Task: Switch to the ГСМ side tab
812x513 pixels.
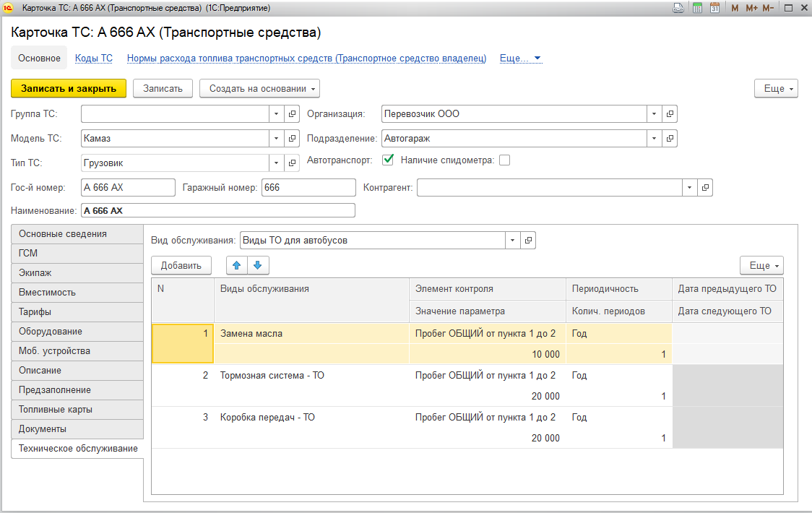Action: click(77, 254)
